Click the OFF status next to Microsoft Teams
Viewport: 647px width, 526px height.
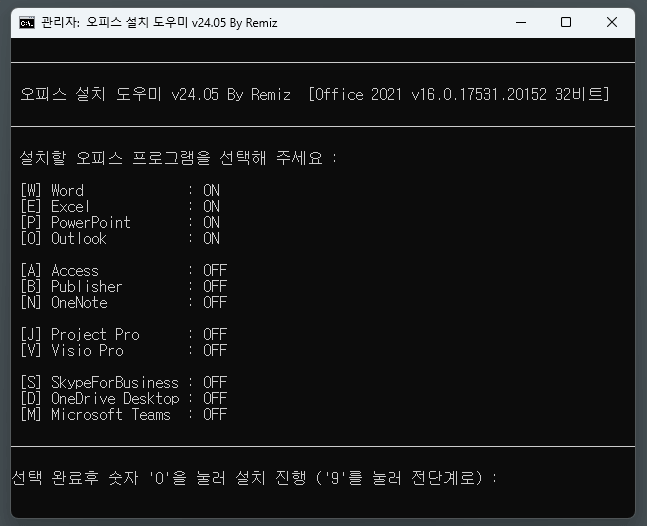click(x=215, y=415)
